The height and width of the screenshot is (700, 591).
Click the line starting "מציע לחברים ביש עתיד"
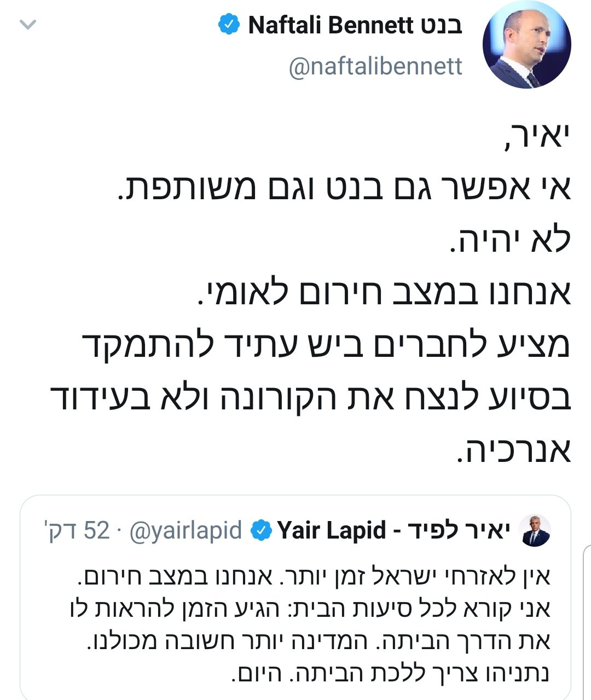tap(326, 345)
